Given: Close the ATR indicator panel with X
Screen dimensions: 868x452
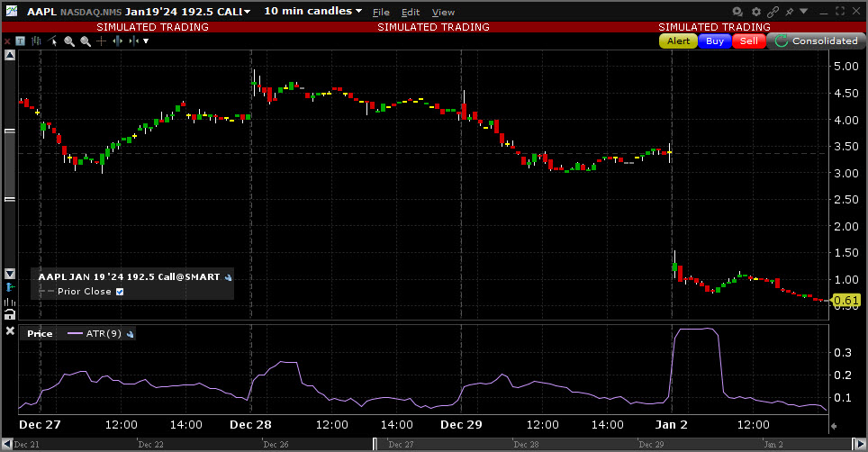Looking at the screenshot, I should [10, 330].
